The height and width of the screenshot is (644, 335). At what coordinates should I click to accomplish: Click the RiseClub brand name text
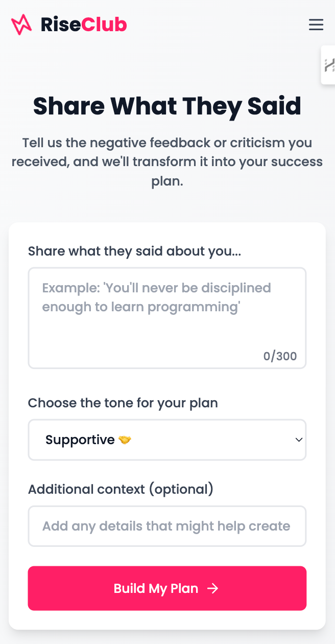point(84,25)
